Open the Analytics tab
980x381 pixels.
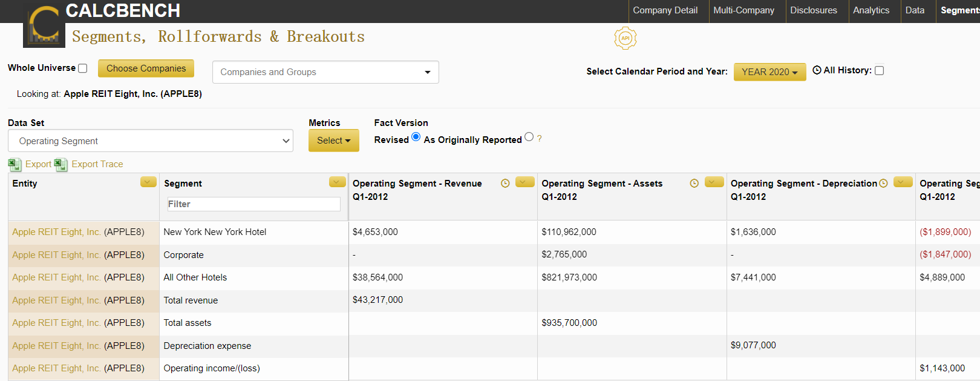click(871, 10)
